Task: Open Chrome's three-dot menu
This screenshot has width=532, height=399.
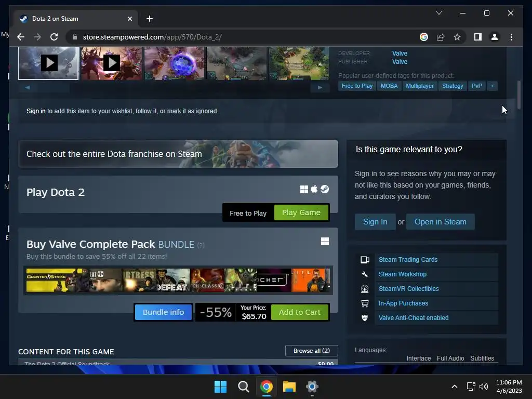Action: coord(511,37)
